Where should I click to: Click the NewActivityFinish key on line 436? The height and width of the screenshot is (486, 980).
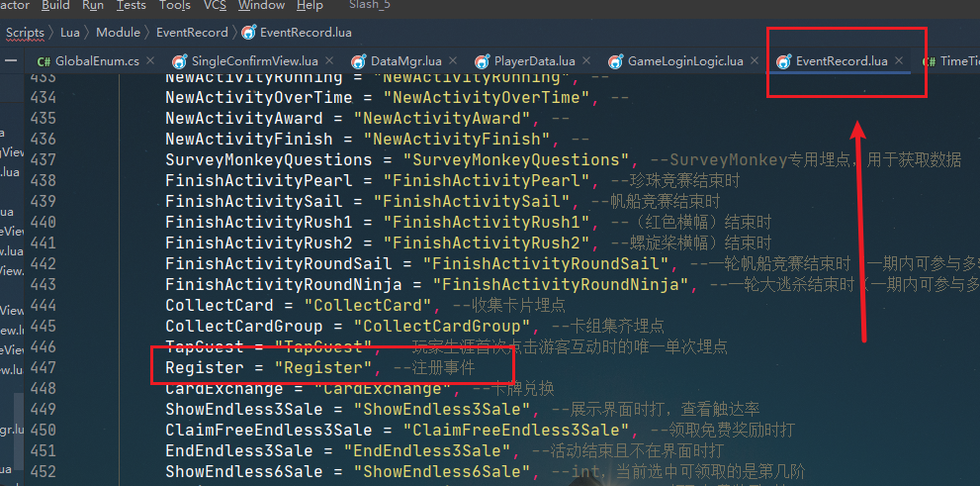[x=249, y=139]
